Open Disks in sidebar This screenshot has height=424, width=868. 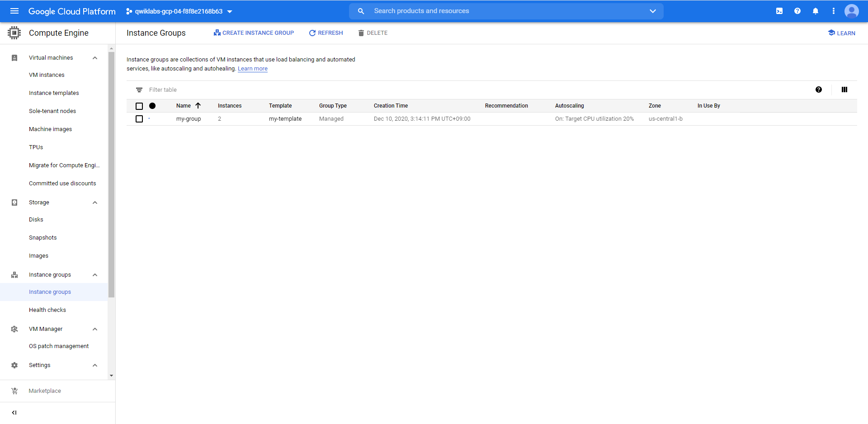pos(36,220)
